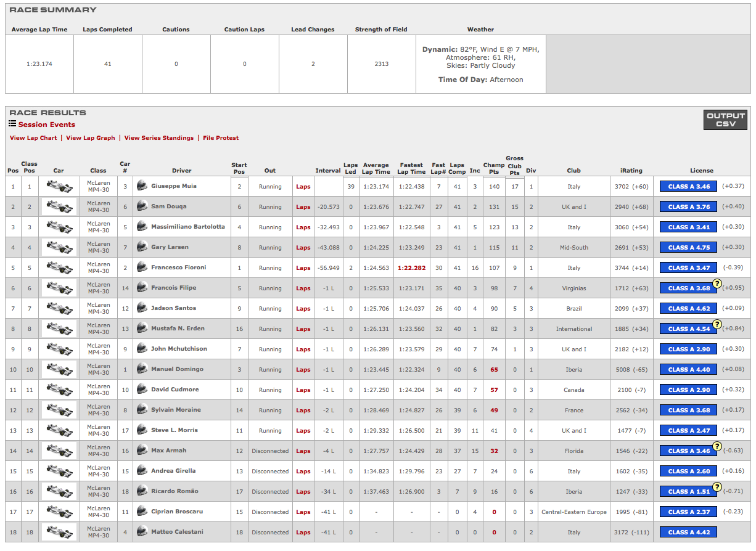Viewport: 756px width, 551px height.
Task: Click the Average Lap Time column header
Action: pyautogui.click(x=376, y=168)
